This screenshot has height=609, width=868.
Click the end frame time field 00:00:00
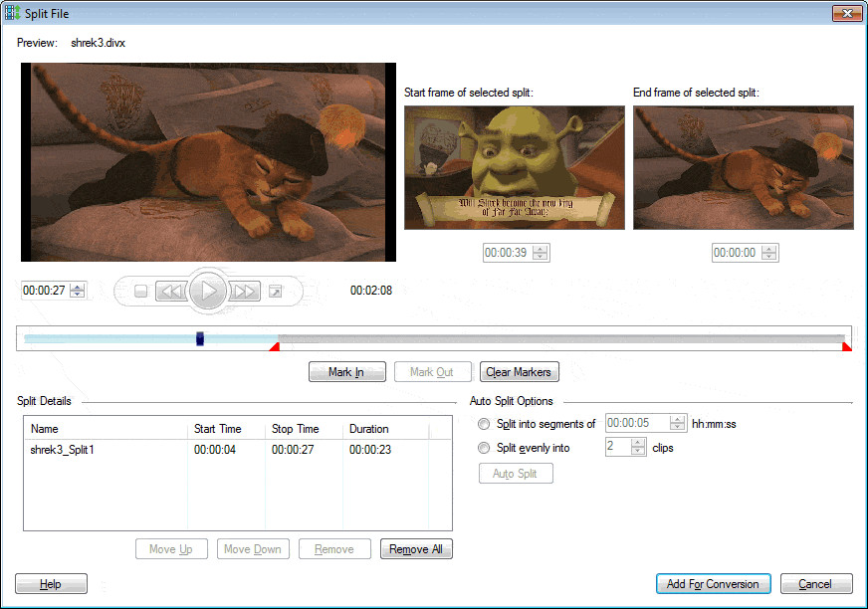tap(736, 253)
